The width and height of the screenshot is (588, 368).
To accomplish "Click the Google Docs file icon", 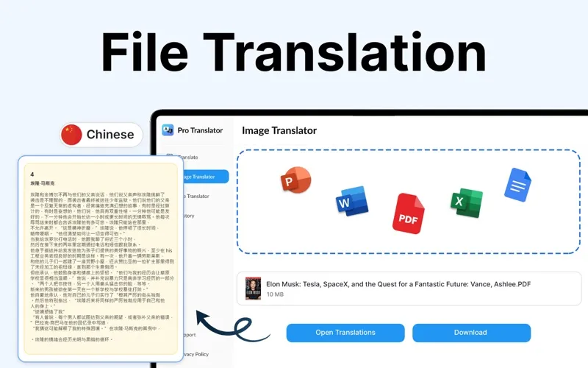I will pos(517,185).
